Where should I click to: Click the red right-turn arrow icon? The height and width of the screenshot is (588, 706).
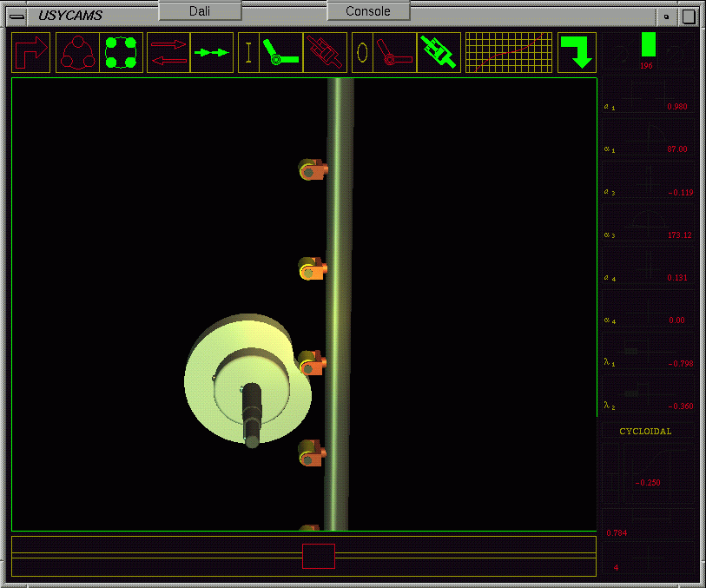(x=31, y=53)
